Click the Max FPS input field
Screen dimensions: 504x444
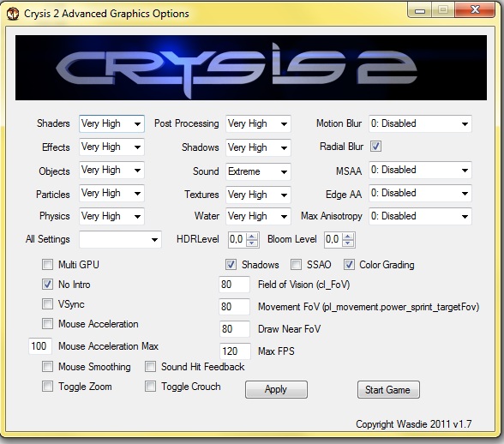point(235,351)
